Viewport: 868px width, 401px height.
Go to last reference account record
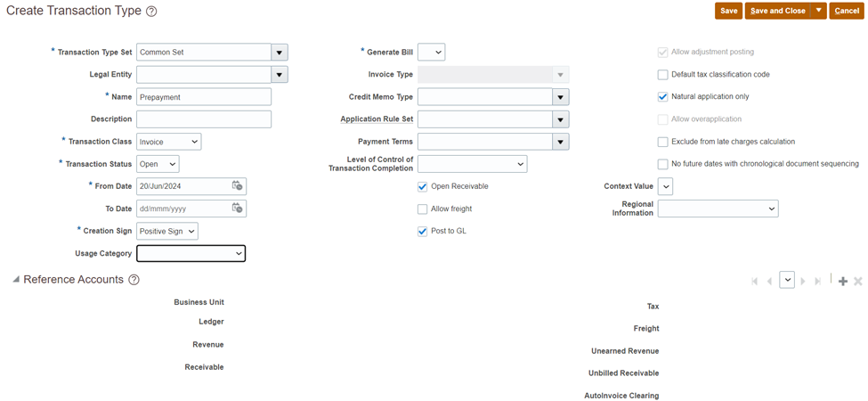[x=817, y=282]
